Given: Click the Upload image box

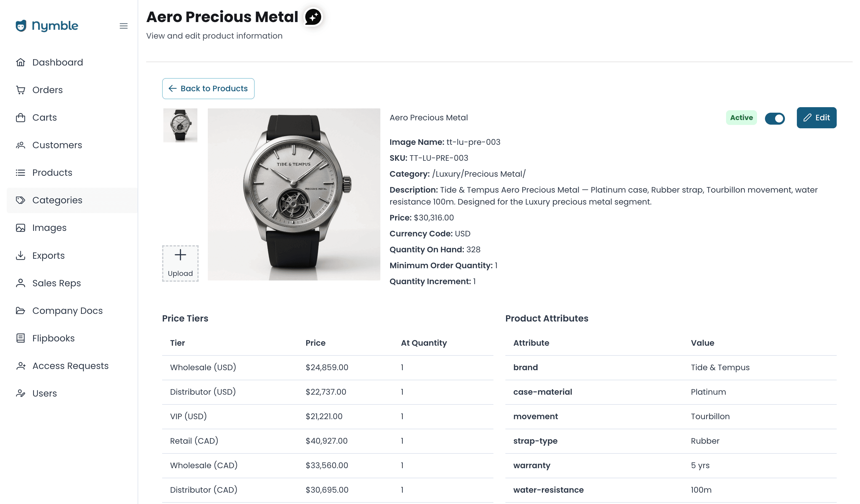Looking at the screenshot, I should pyautogui.click(x=180, y=263).
